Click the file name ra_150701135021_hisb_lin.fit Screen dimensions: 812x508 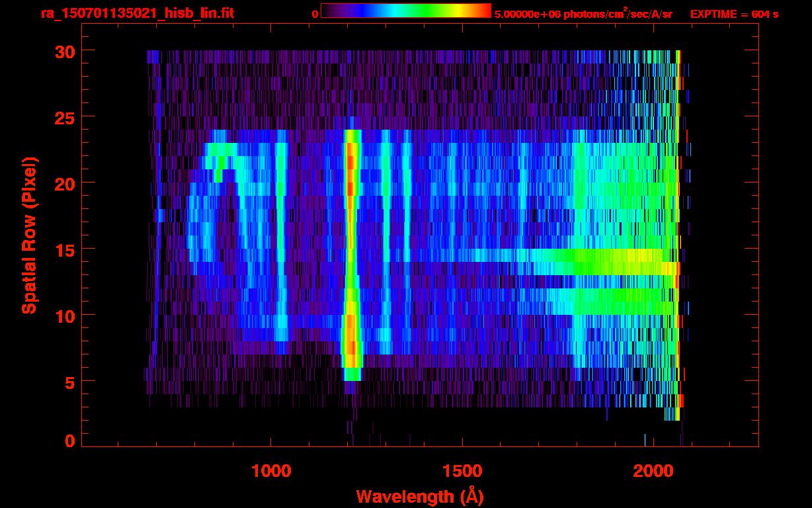click(136, 13)
